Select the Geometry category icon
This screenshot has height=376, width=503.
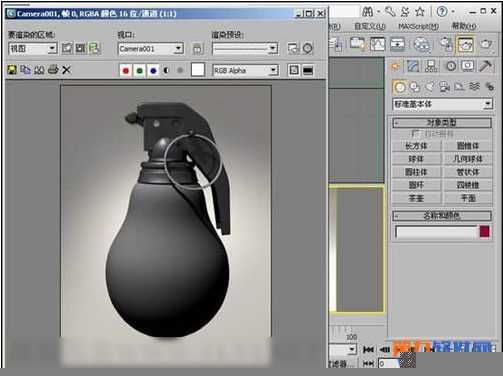coord(400,87)
